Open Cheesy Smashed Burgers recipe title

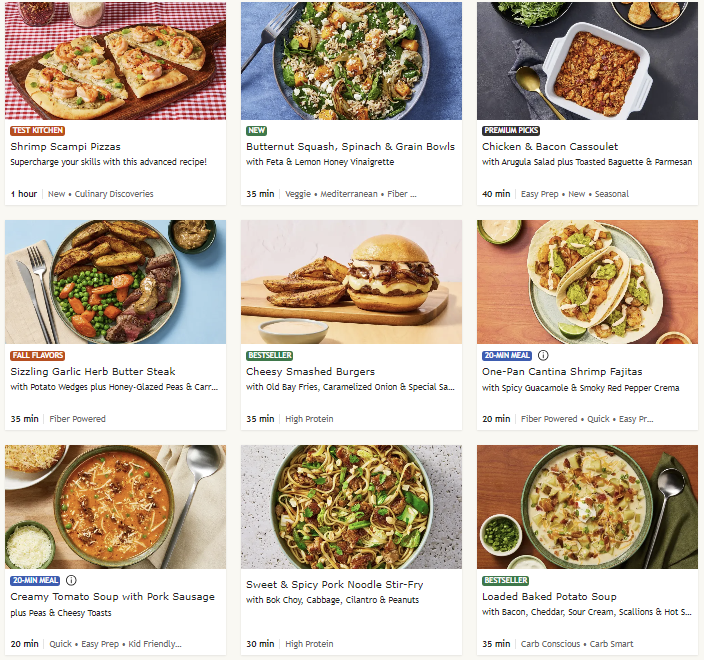point(310,371)
